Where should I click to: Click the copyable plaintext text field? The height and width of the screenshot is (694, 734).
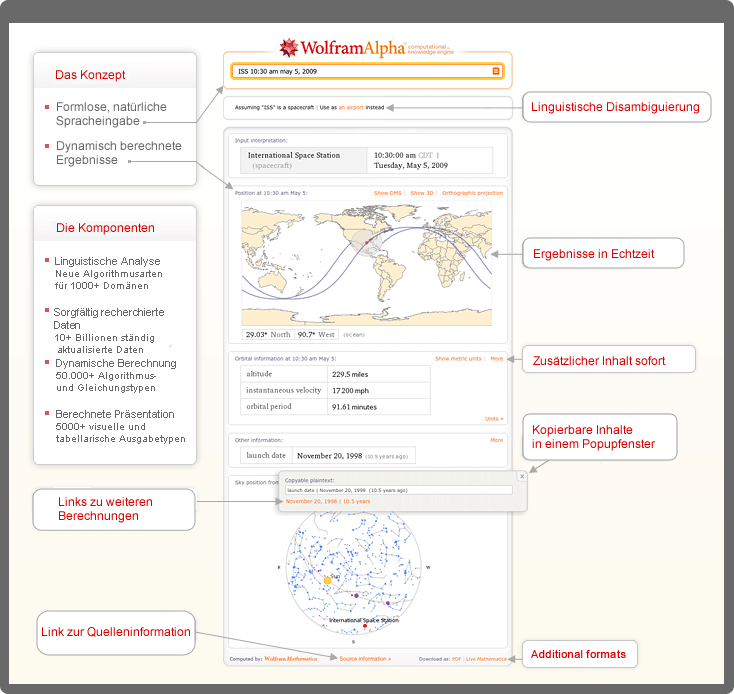click(x=398, y=490)
